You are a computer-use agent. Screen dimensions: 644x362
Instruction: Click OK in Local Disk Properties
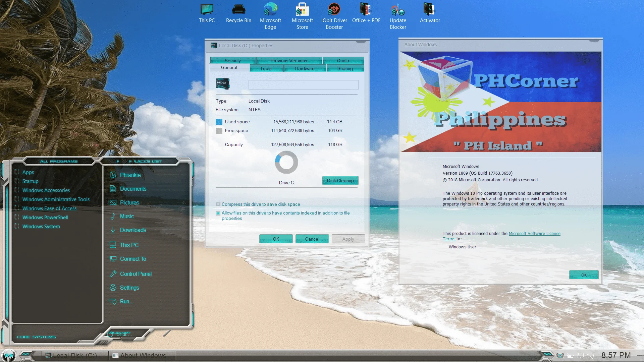pyautogui.click(x=276, y=239)
